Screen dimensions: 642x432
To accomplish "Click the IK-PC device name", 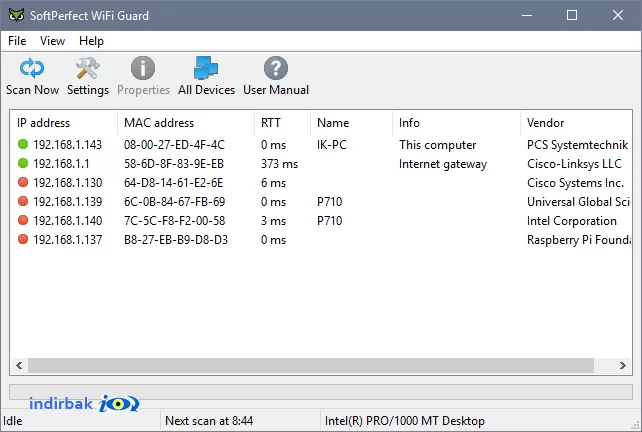I will (x=332, y=145).
